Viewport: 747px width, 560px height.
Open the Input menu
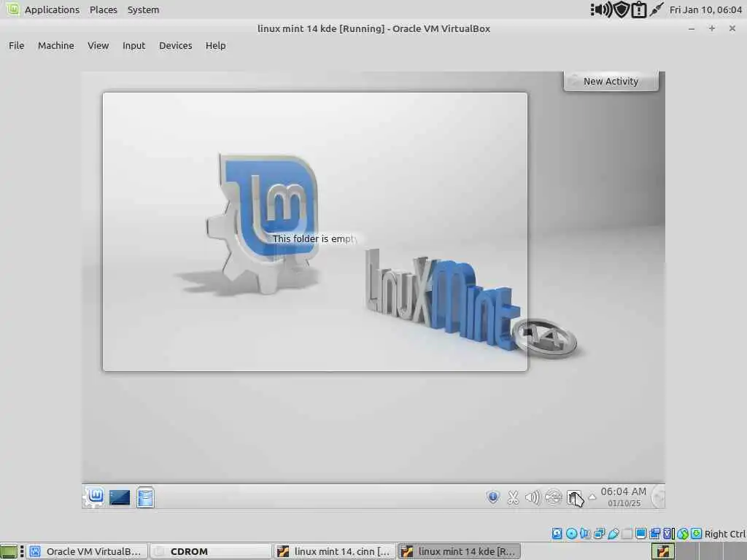tap(133, 46)
